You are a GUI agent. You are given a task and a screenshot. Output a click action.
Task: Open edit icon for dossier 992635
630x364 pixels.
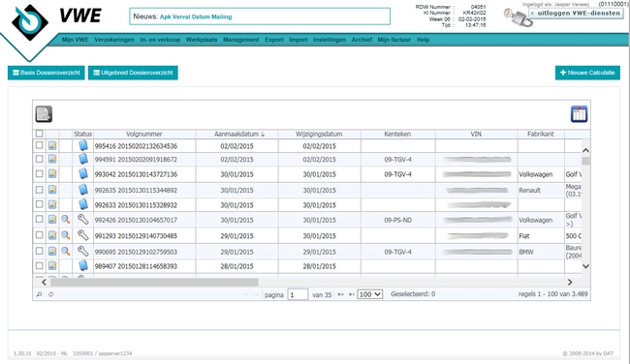[52, 190]
